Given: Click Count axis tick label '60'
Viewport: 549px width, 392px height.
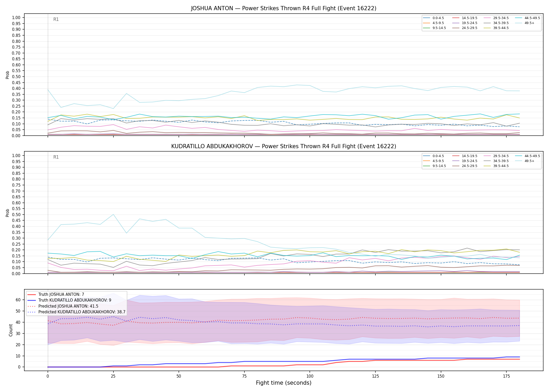Looking at the screenshot, I should pos(18,300).
